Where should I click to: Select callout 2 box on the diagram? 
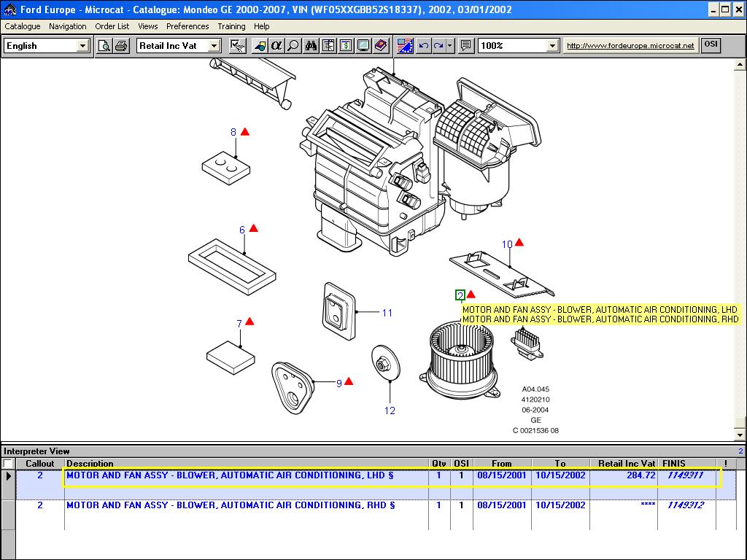click(x=460, y=295)
